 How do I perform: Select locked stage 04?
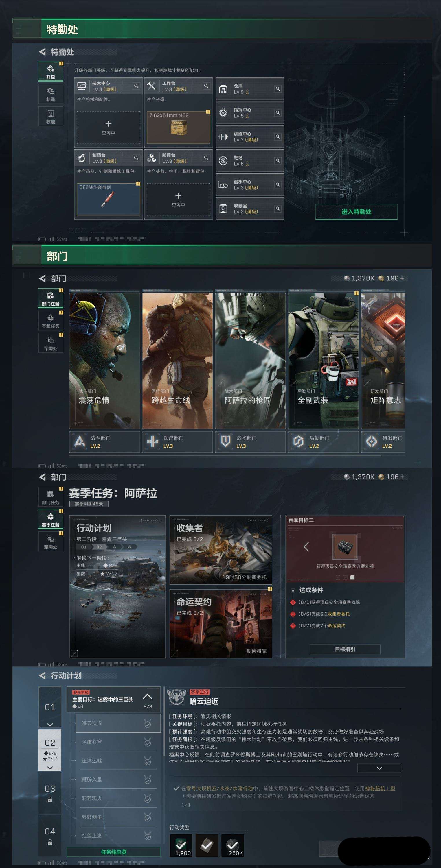tap(50, 836)
